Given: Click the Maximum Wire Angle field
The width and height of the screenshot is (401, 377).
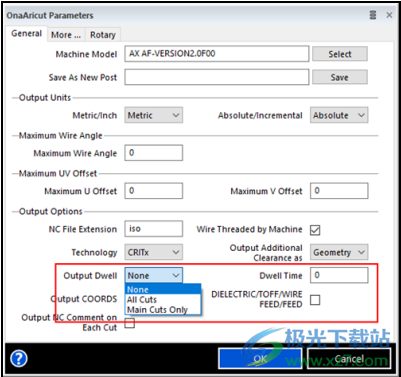Looking at the screenshot, I should (x=154, y=153).
